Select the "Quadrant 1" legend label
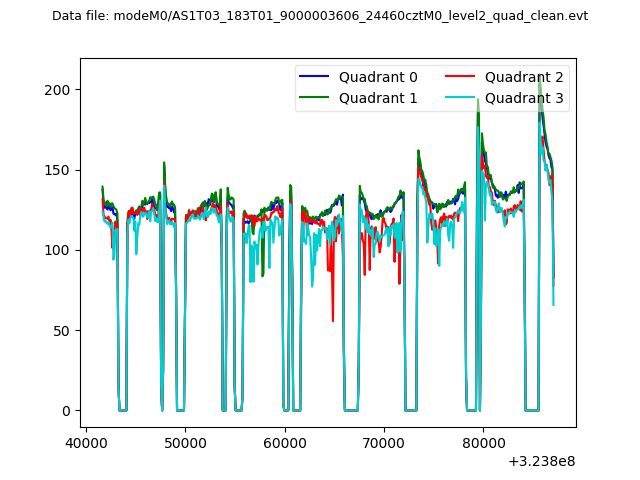 [378, 98]
